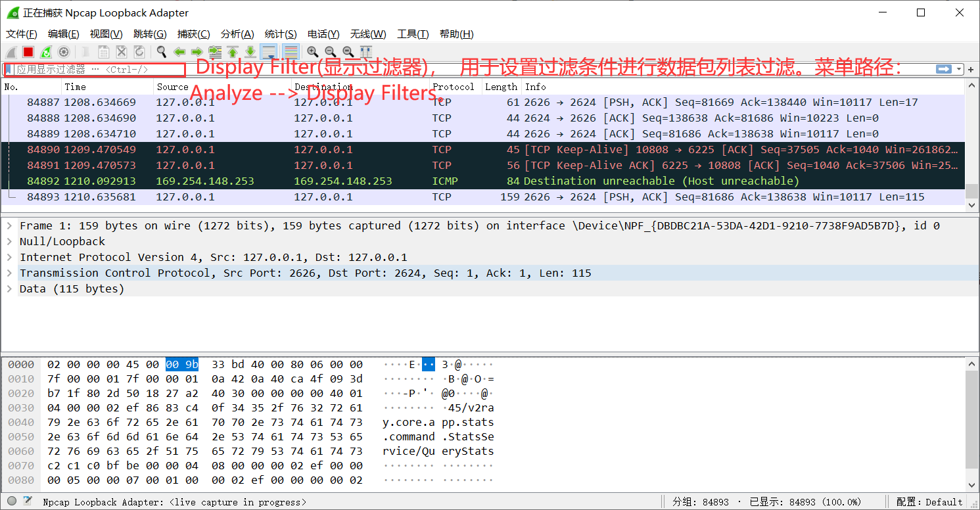The image size is (980, 510).
Task: Stop the running packet capture
Action: (x=28, y=52)
